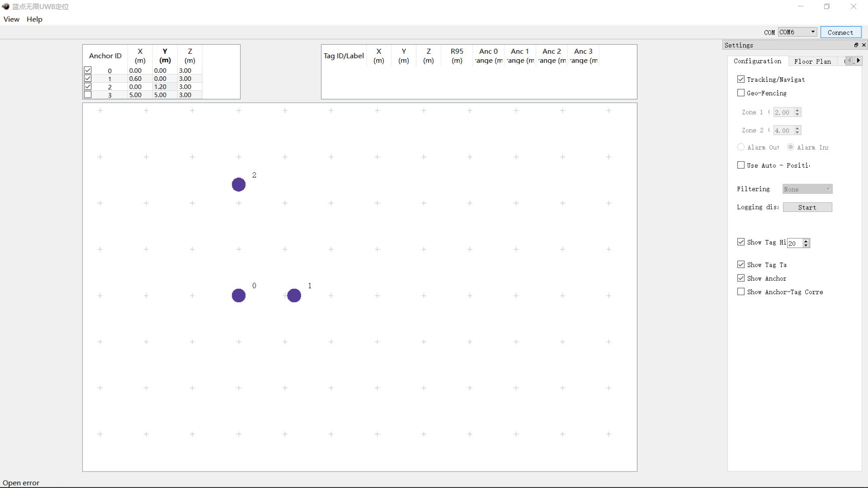Close the Settings panel

(863, 45)
